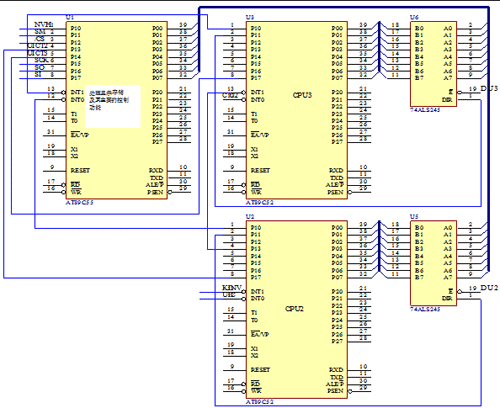The width and height of the screenshot is (500, 408).
Task: Click the U5 74ALS245 part label
Action: coord(425,309)
